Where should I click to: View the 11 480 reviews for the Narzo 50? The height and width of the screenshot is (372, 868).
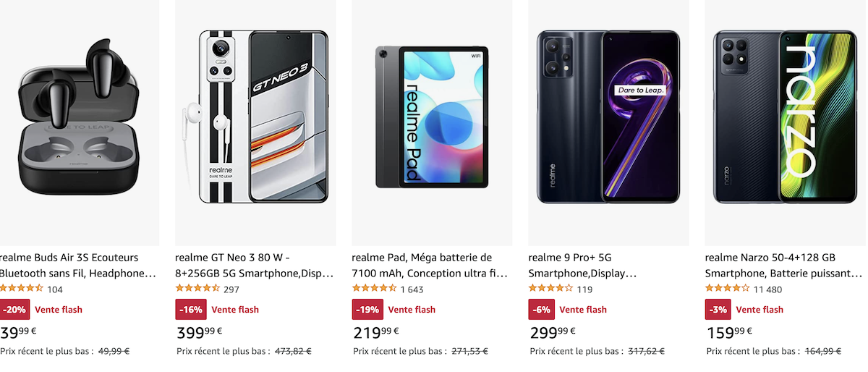click(x=767, y=289)
